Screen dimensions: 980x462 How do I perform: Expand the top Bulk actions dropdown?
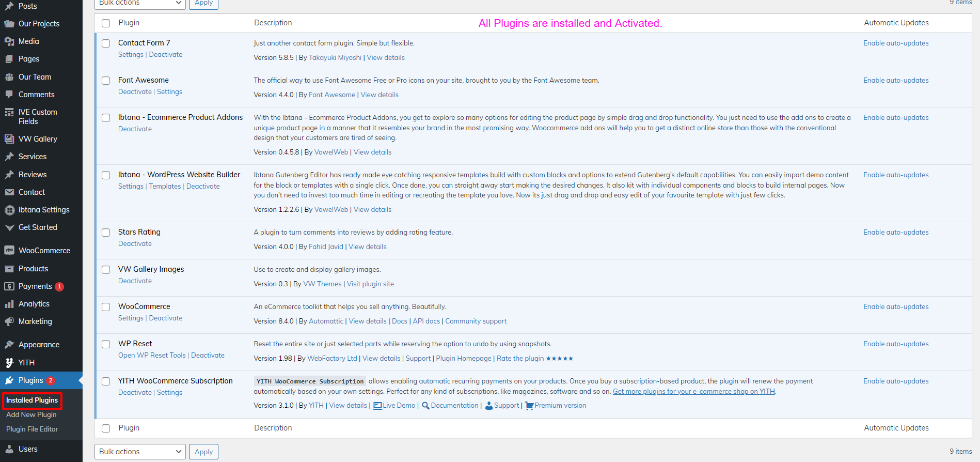tap(140, 3)
